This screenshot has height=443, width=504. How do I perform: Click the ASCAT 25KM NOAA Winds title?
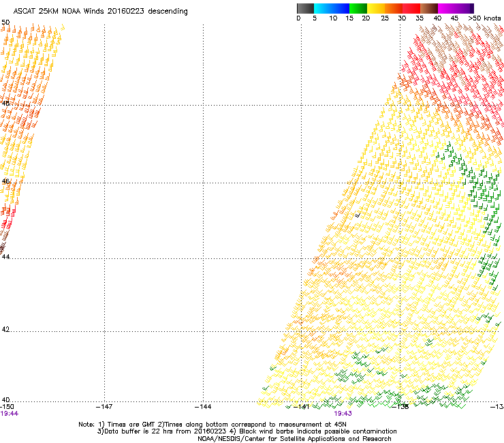(100, 11)
